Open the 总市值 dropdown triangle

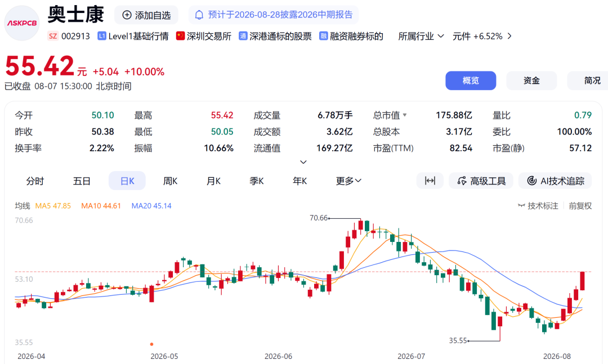pos(405,115)
